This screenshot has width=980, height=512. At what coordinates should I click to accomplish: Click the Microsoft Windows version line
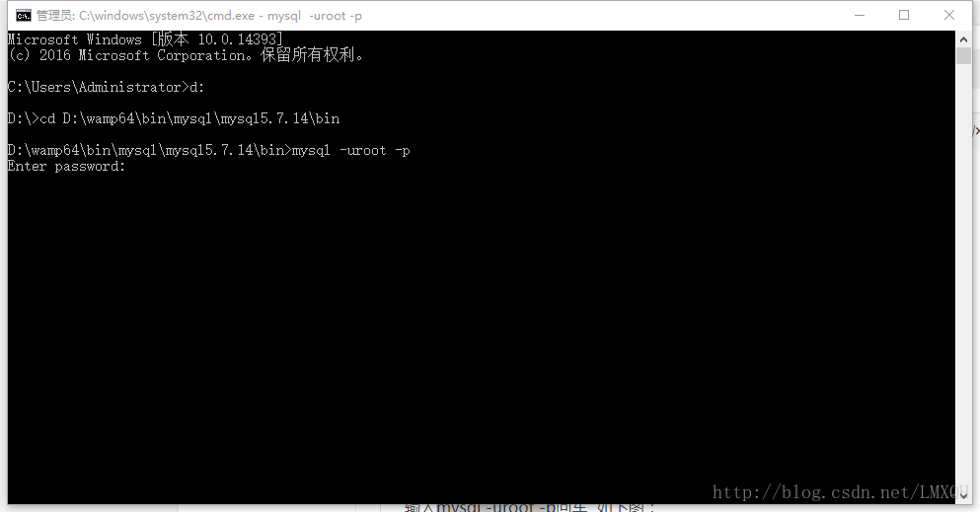pos(146,39)
